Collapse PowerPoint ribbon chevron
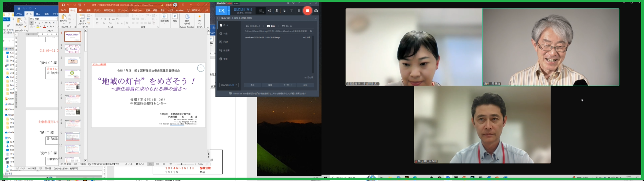The height and width of the screenshot is (181, 644). (x=207, y=27)
